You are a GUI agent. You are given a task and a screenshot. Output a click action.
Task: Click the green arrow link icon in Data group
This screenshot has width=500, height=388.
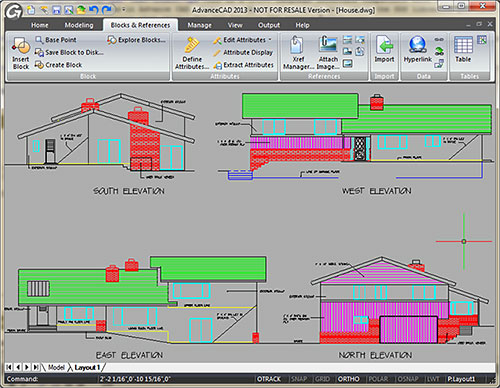pos(439,52)
